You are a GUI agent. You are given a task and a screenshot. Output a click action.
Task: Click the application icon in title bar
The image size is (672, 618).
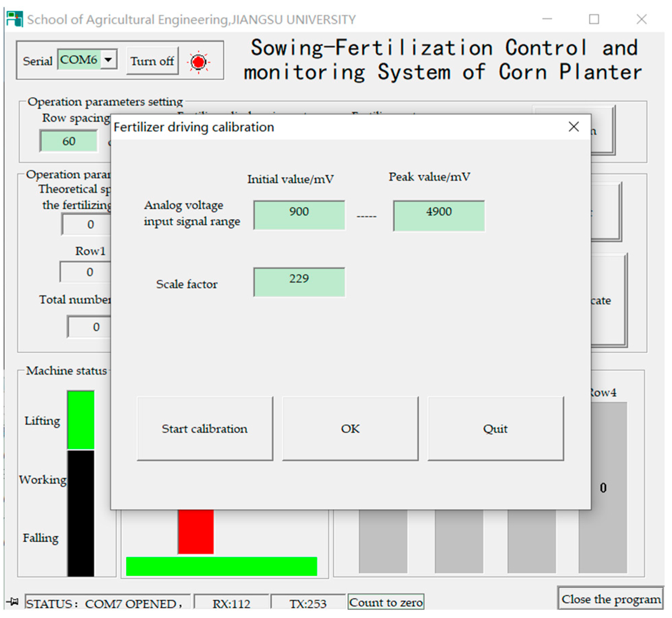coord(14,19)
